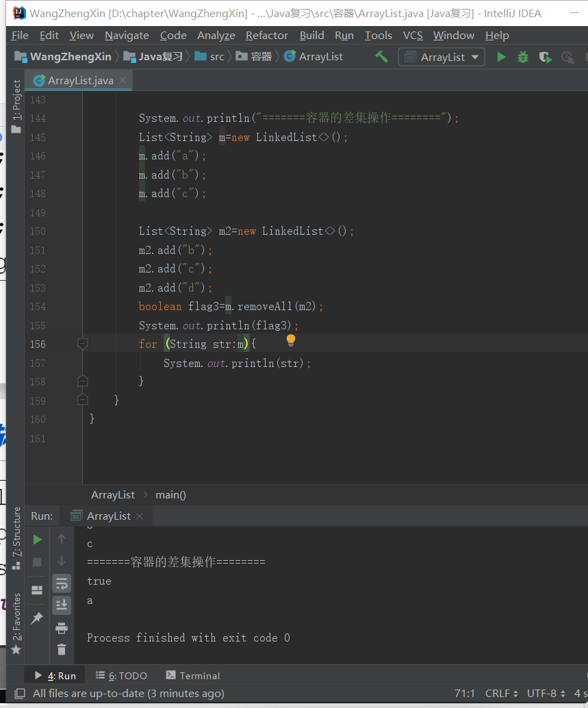Open the Tools menu
This screenshot has width=588, height=708.
(378, 35)
